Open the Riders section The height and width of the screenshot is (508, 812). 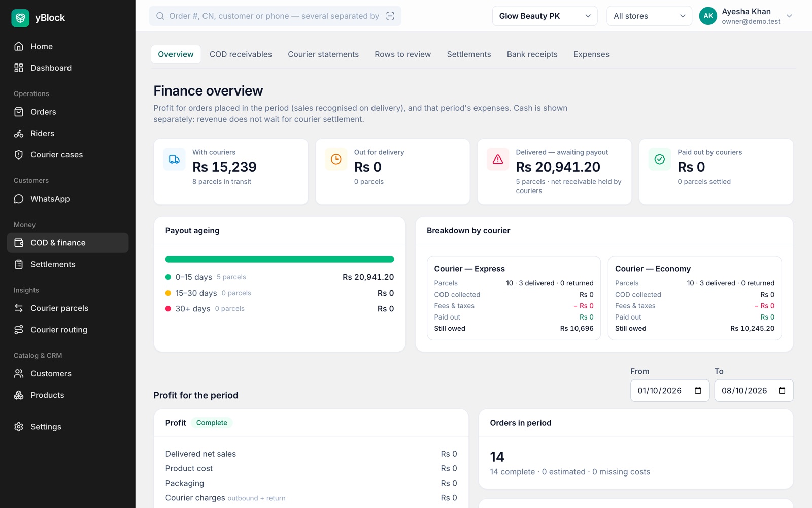click(67, 133)
